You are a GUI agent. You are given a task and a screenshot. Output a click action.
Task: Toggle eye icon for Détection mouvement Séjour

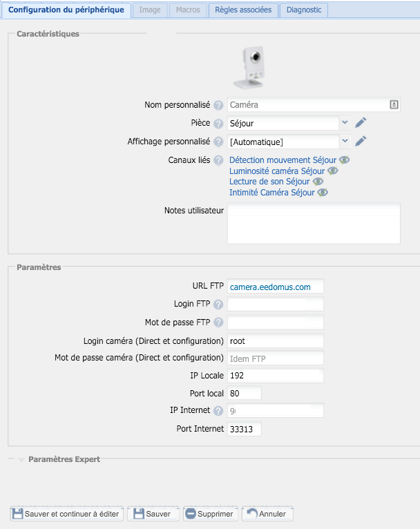click(344, 160)
